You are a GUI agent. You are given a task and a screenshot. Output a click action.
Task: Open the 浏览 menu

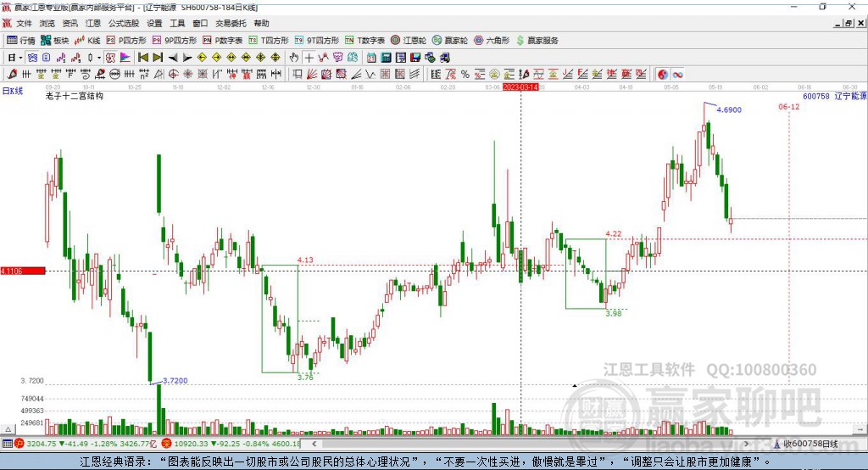coord(47,23)
